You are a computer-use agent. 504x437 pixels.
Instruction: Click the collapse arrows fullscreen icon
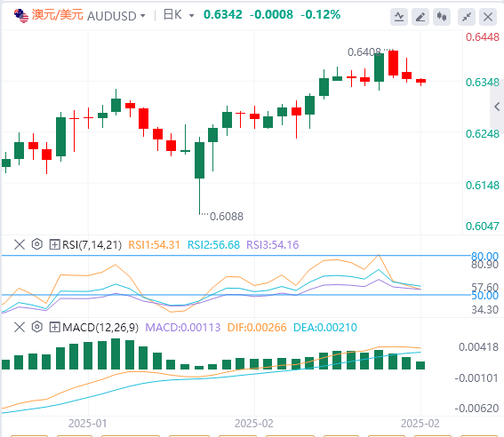pyautogui.click(x=467, y=17)
